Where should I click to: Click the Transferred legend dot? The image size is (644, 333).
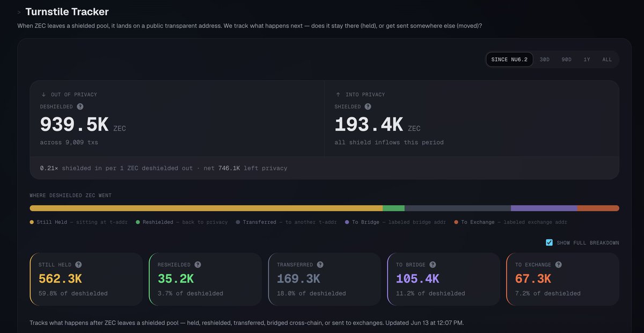point(238,222)
